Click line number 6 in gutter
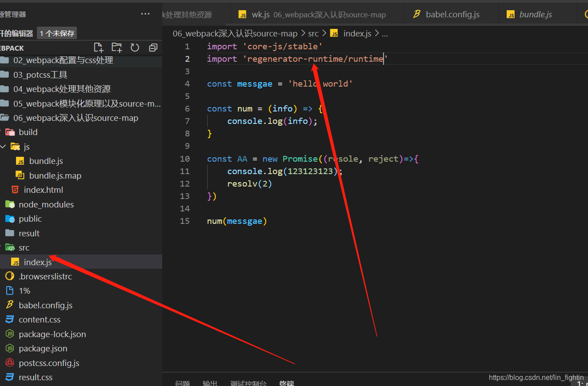588x386 pixels. 187,109
